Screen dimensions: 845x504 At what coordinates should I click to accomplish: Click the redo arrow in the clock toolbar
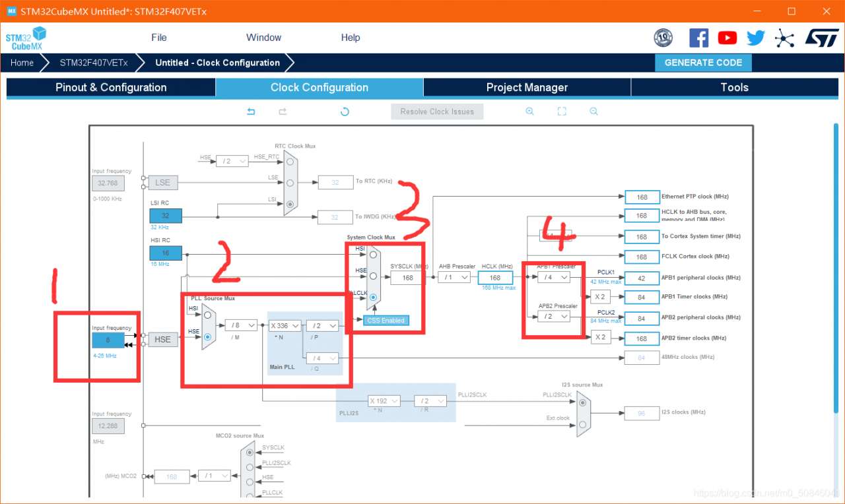[283, 111]
